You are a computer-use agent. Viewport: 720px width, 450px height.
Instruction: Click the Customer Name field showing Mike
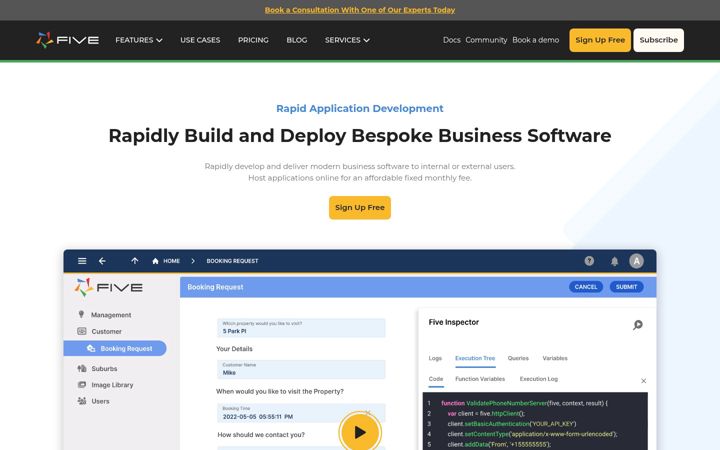[301, 370]
